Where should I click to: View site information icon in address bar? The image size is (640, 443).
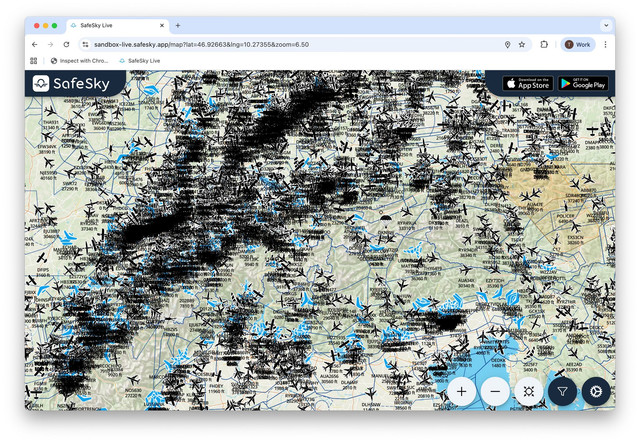coord(85,45)
